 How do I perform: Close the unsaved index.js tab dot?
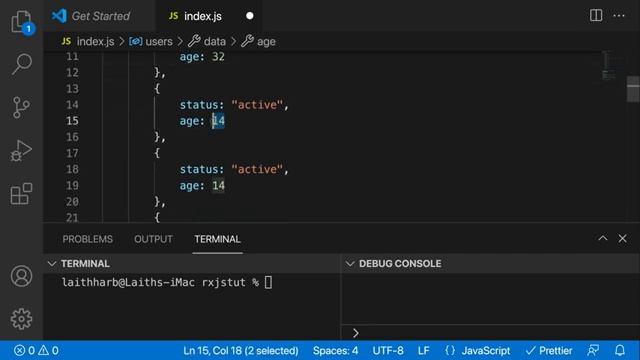point(250,16)
